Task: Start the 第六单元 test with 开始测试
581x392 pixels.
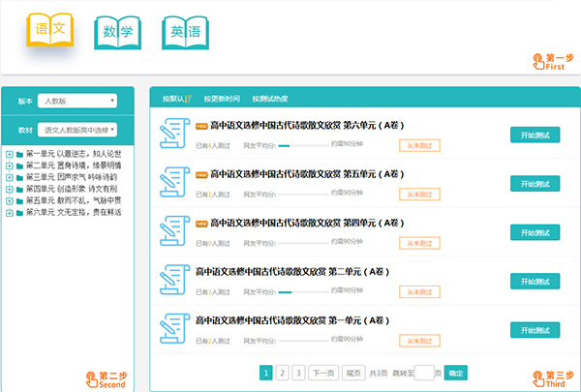Action: point(535,135)
